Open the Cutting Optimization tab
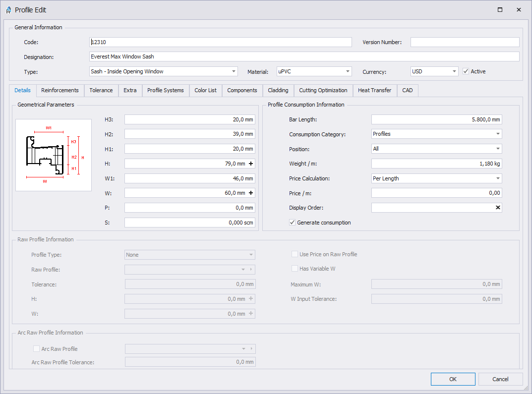Screen dimensions: 532x394 [323, 90]
